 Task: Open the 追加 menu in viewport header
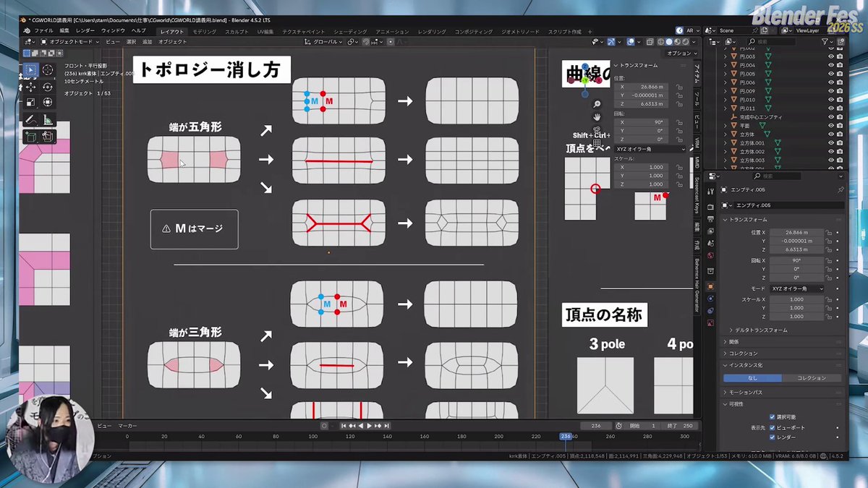[147, 42]
